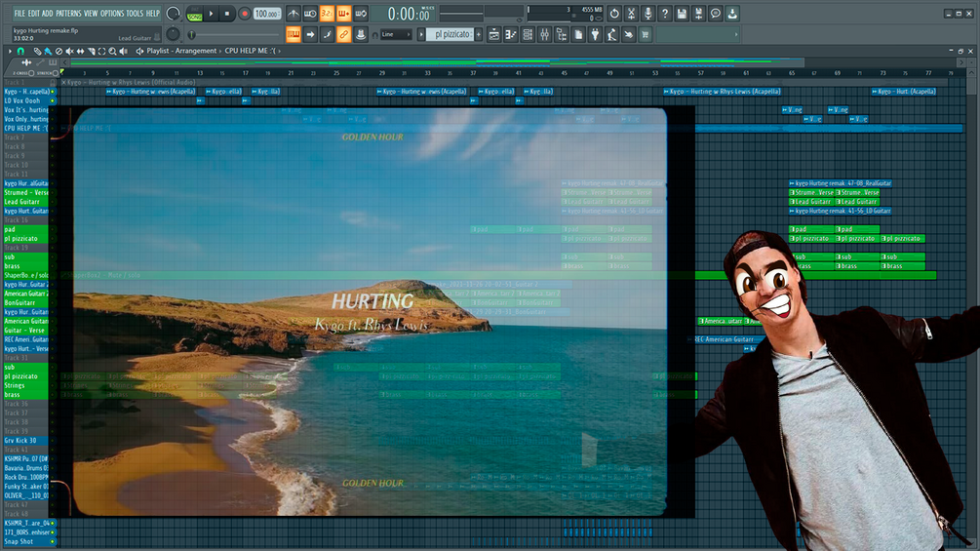Click the Play transport button
Image resolution: width=980 pixels, height=551 pixels.
pyautogui.click(x=211, y=13)
